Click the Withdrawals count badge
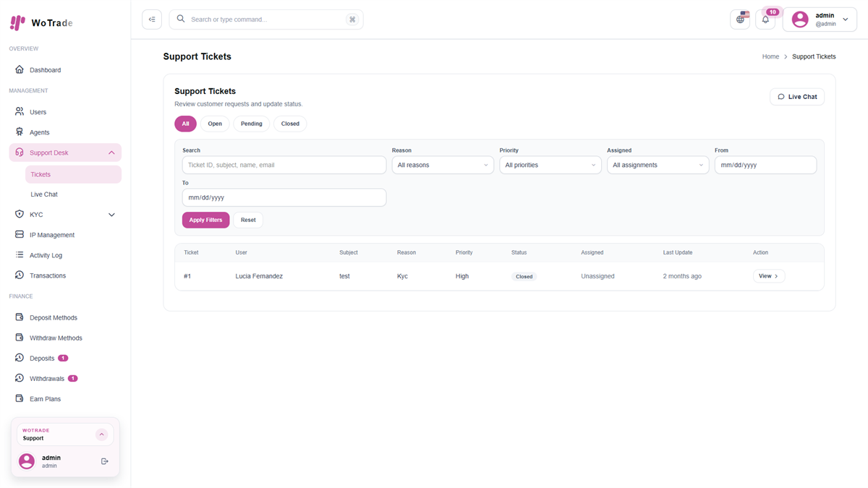The height and width of the screenshot is (488, 868). pyautogui.click(x=72, y=378)
